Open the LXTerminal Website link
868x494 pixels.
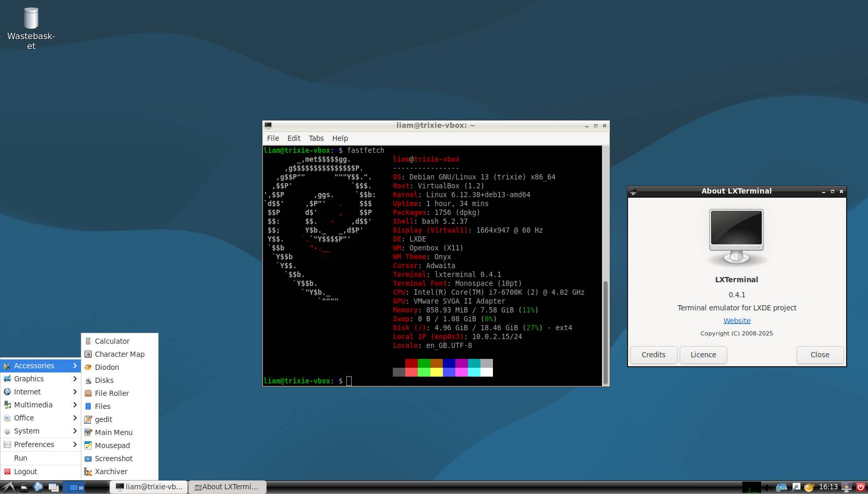737,321
